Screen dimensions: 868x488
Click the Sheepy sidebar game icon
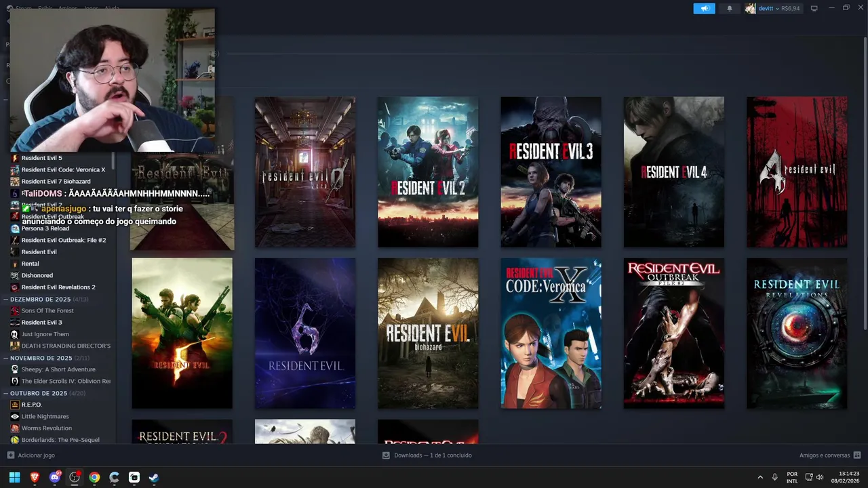point(15,369)
